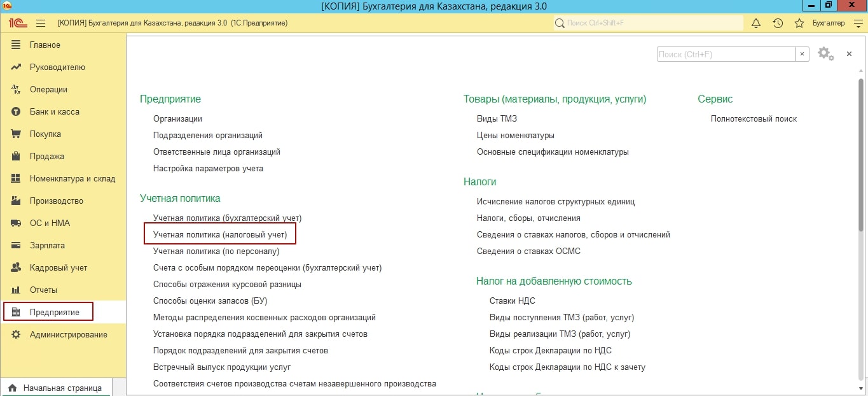Click the 1C logo icon

(x=17, y=23)
